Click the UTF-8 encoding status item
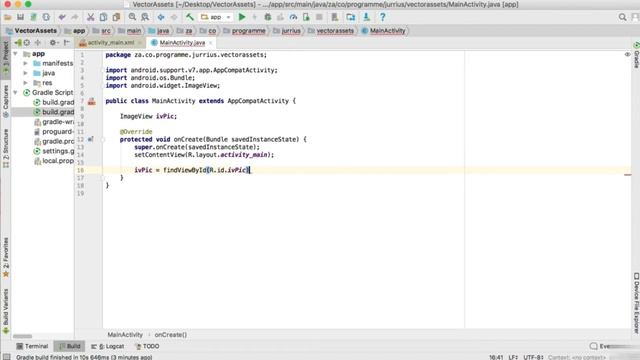Image resolution: width=640 pixels, height=360 pixels. (533, 357)
